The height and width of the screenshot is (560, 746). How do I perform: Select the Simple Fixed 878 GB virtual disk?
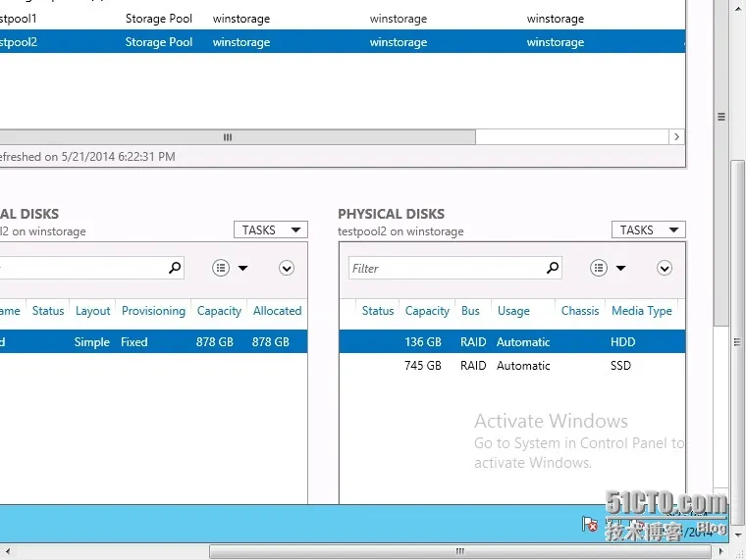[x=154, y=342]
